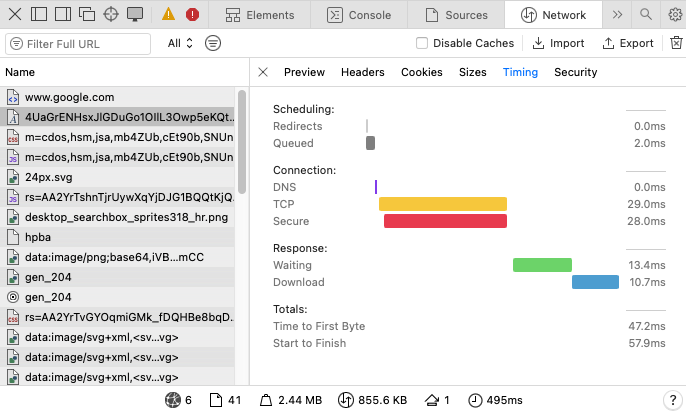This screenshot has height=412, width=686.
Task: Click the 495ms load time statistic
Action: pos(496,400)
